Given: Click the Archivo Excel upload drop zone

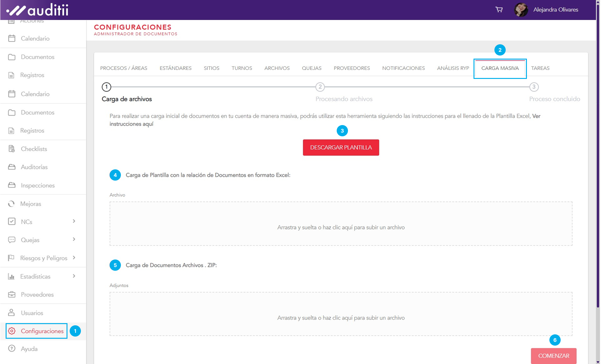Looking at the screenshot, I should [341, 224].
